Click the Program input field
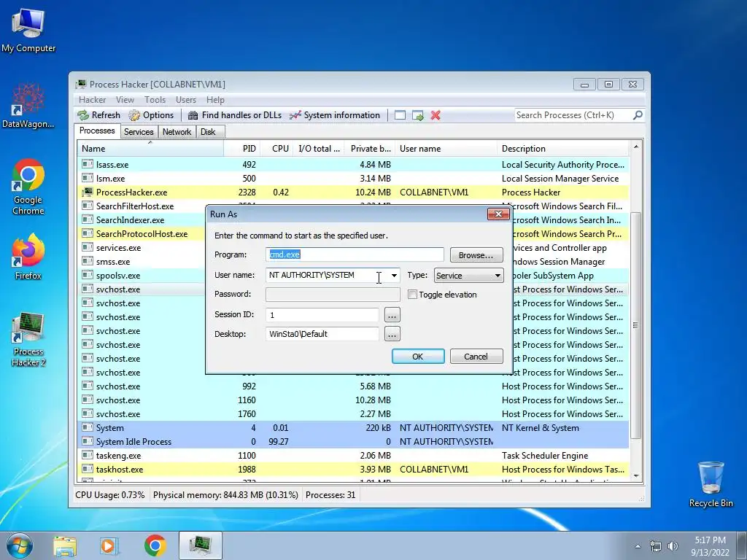Image resolution: width=747 pixels, height=560 pixels. pyautogui.click(x=355, y=254)
